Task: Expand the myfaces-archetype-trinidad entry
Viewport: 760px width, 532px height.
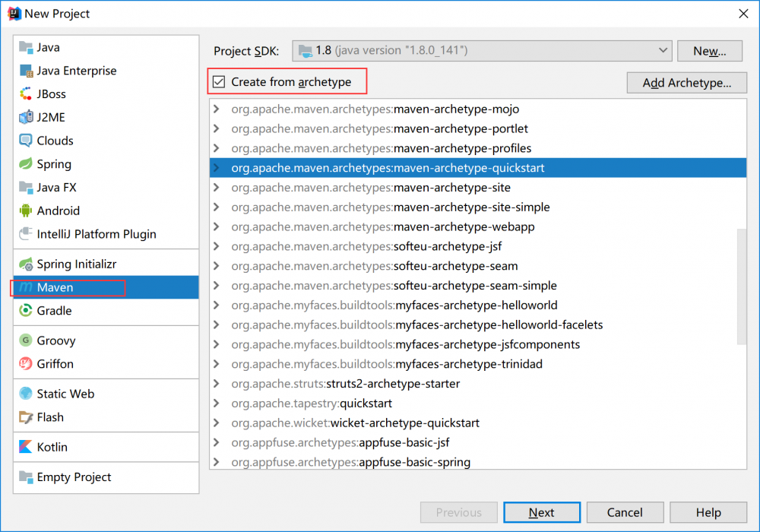Action: (x=217, y=364)
